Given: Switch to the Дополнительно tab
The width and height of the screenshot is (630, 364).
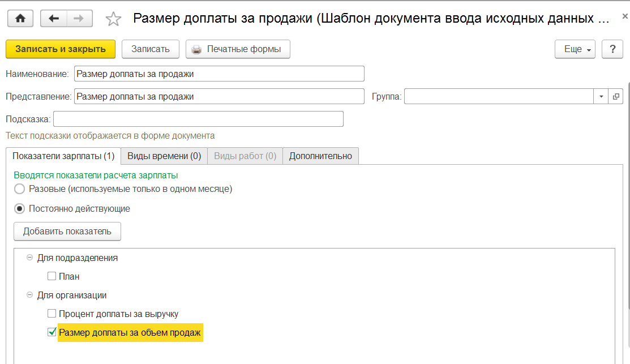Looking at the screenshot, I should pyautogui.click(x=320, y=156).
